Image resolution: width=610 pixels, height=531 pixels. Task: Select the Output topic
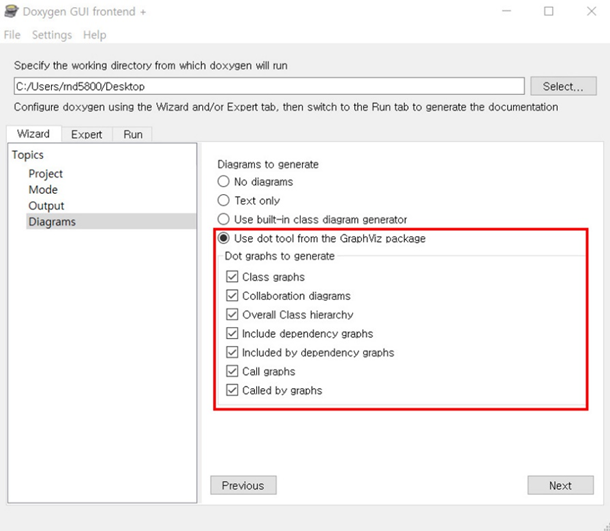pos(46,206)
